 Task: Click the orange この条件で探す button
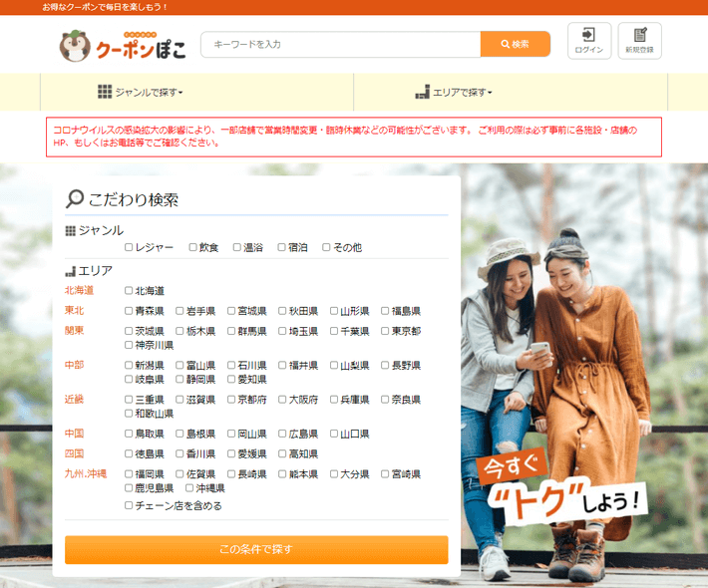coord(256,550)
